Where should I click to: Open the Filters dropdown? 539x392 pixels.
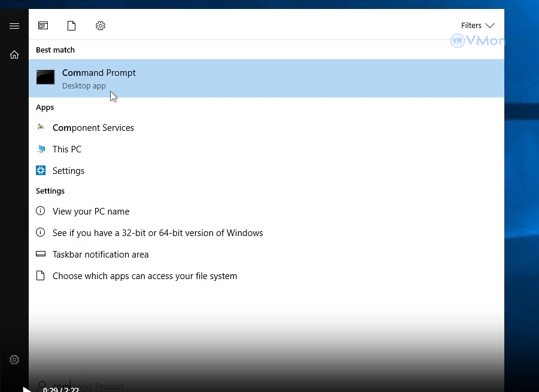(x=477, y=26)
